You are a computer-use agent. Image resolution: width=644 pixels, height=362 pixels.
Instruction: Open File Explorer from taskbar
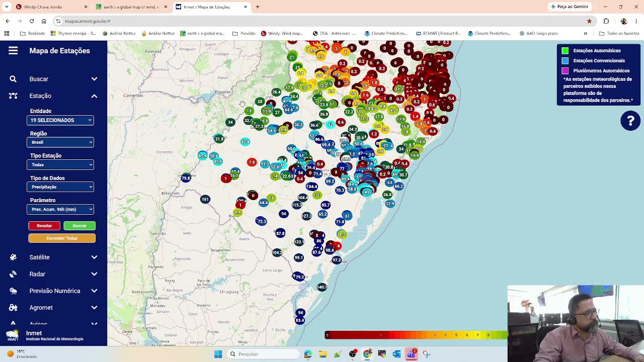pos(323,354)
